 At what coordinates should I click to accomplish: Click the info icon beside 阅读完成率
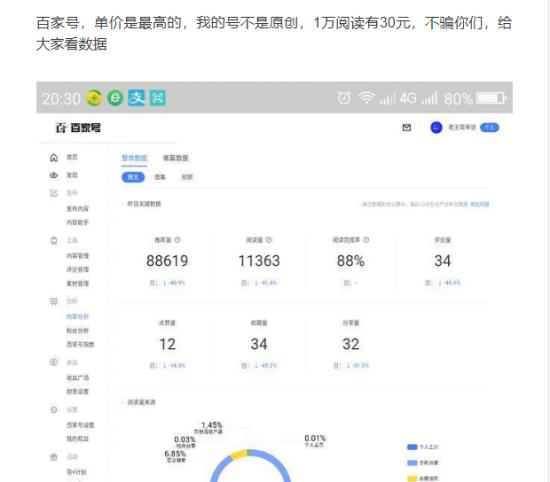pos(366,240)
